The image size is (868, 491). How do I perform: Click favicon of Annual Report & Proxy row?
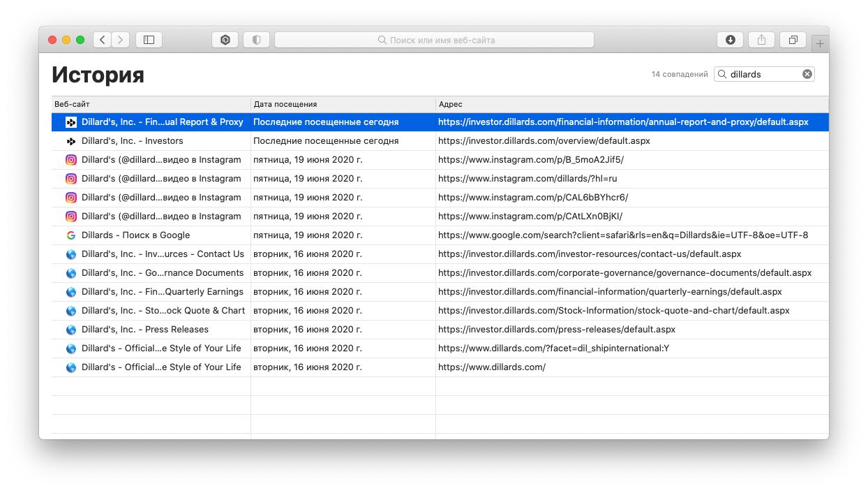pyautogui.click(x=71, y=122)
